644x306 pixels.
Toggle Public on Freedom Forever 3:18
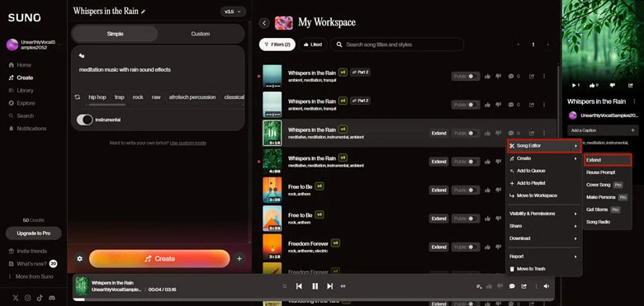(x=466, y=247)
